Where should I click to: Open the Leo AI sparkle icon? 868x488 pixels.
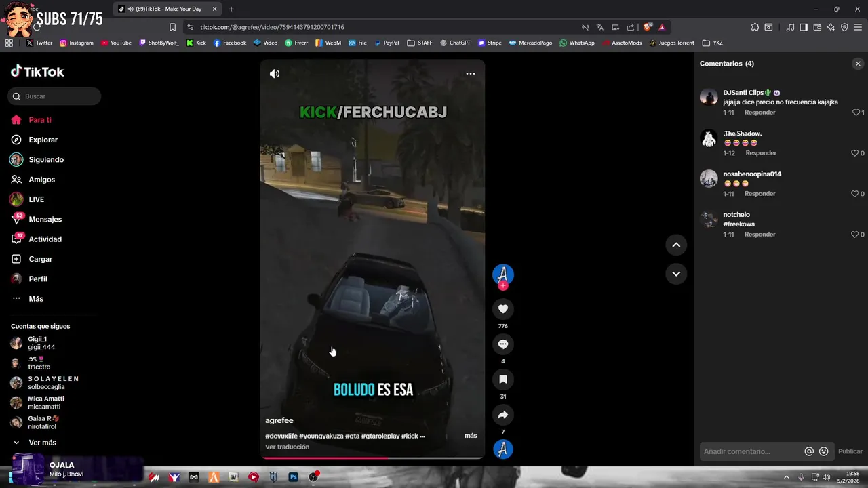(831, 27)
